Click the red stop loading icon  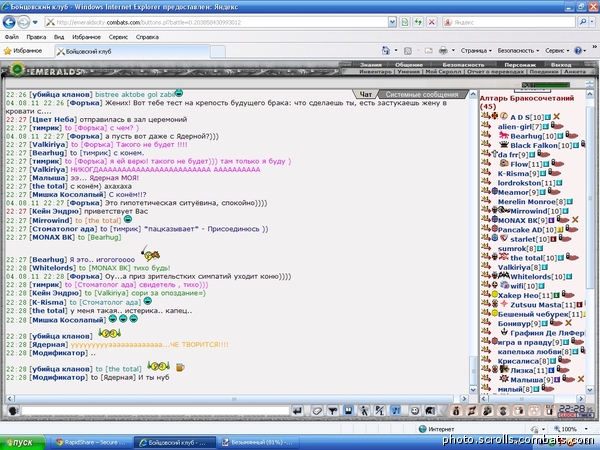432,22
